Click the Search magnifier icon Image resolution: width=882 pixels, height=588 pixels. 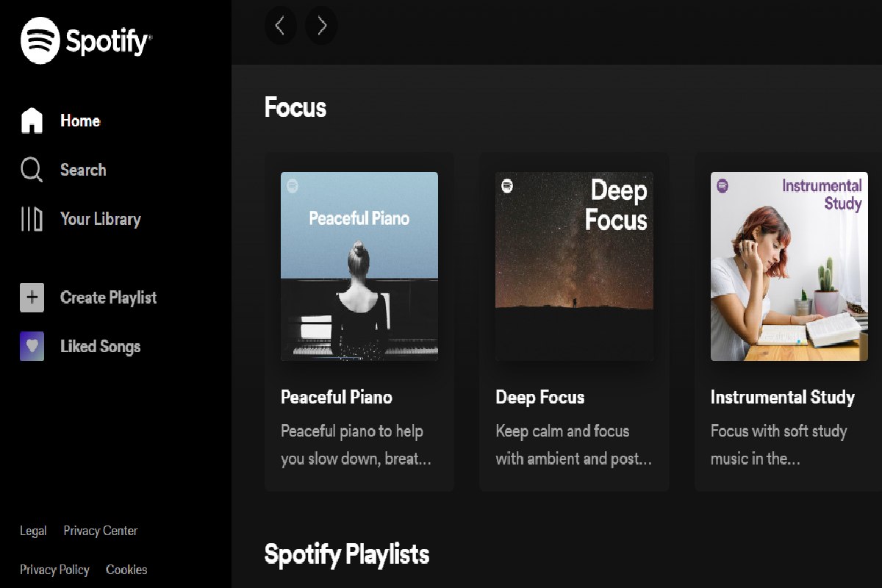click(x=32, y=170)
